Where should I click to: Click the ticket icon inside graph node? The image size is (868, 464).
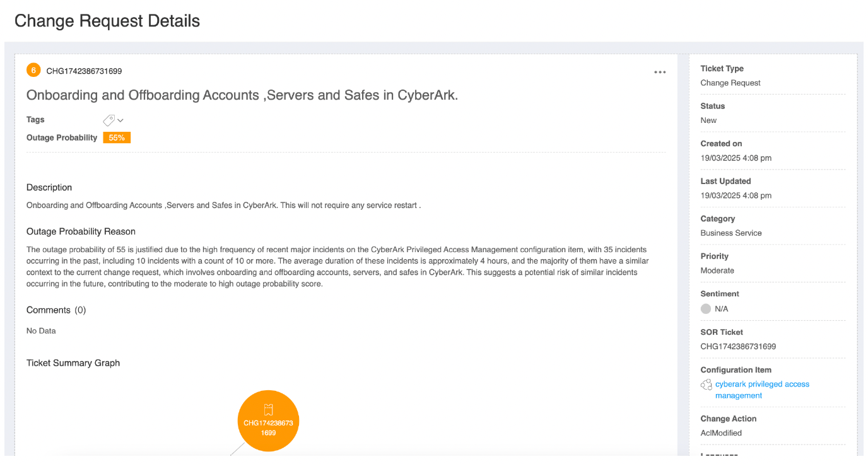coord(268,409)
